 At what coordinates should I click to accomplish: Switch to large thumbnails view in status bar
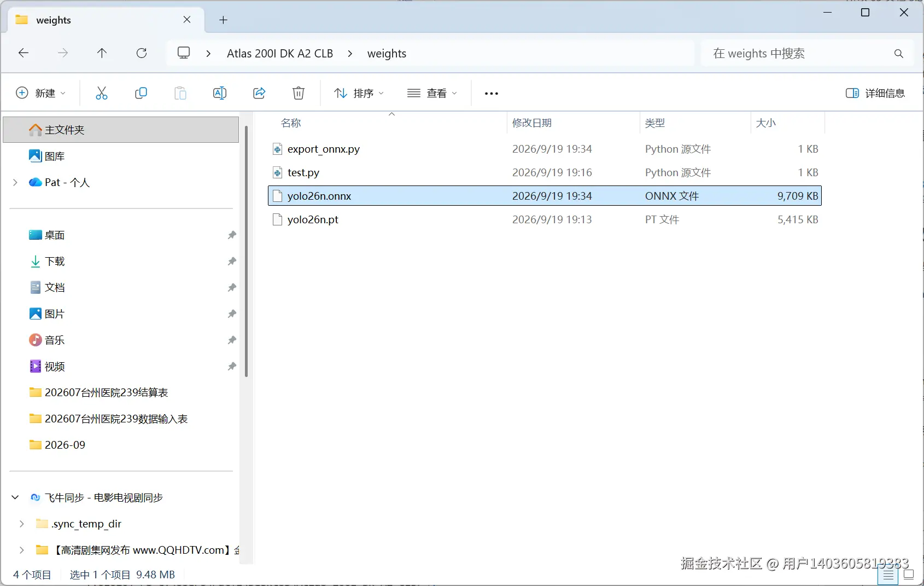(x=909, y=575)
